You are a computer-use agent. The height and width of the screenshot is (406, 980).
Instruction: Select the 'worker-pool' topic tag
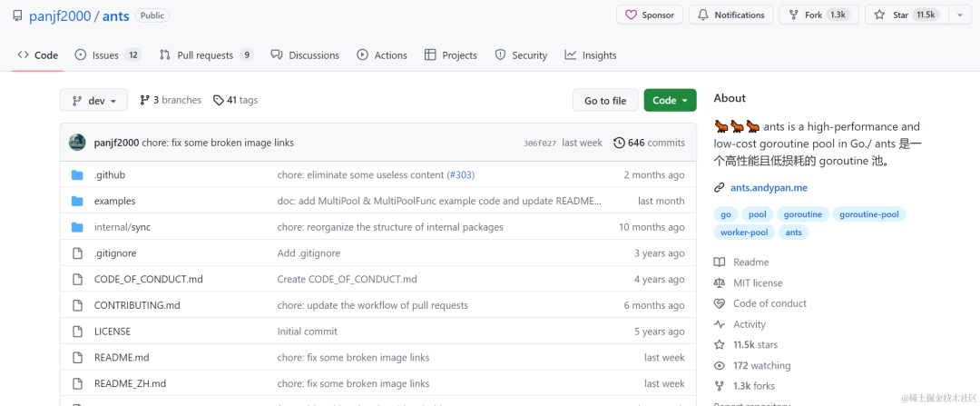744,233
